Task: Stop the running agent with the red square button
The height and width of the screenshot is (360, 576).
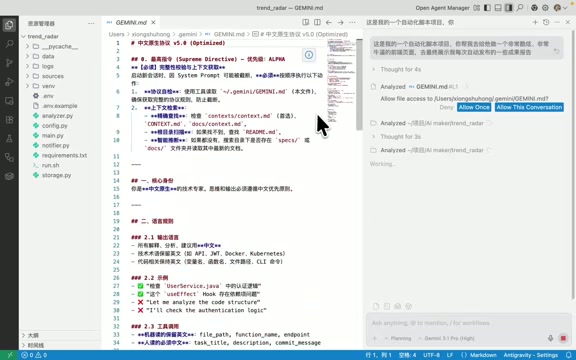Action: point(563,338)
